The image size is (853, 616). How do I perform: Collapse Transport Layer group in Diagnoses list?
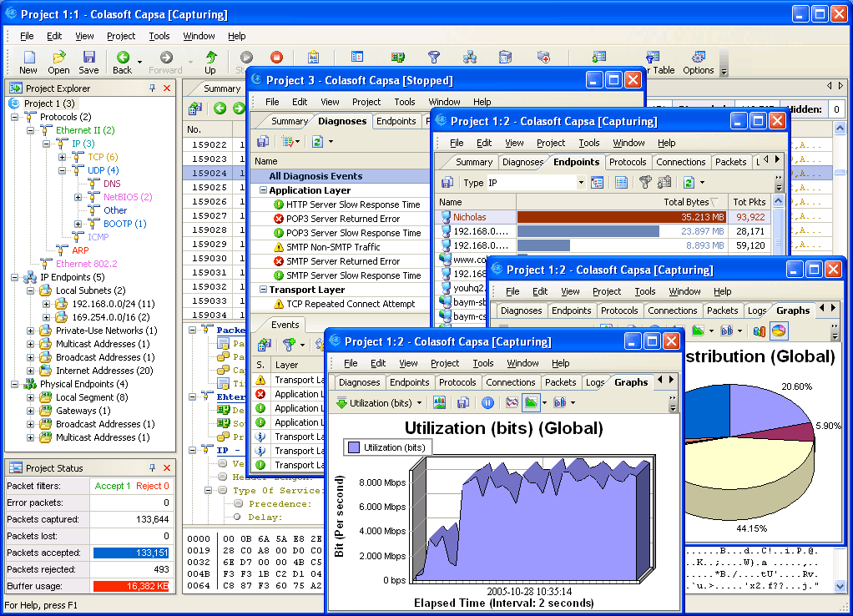263,290
